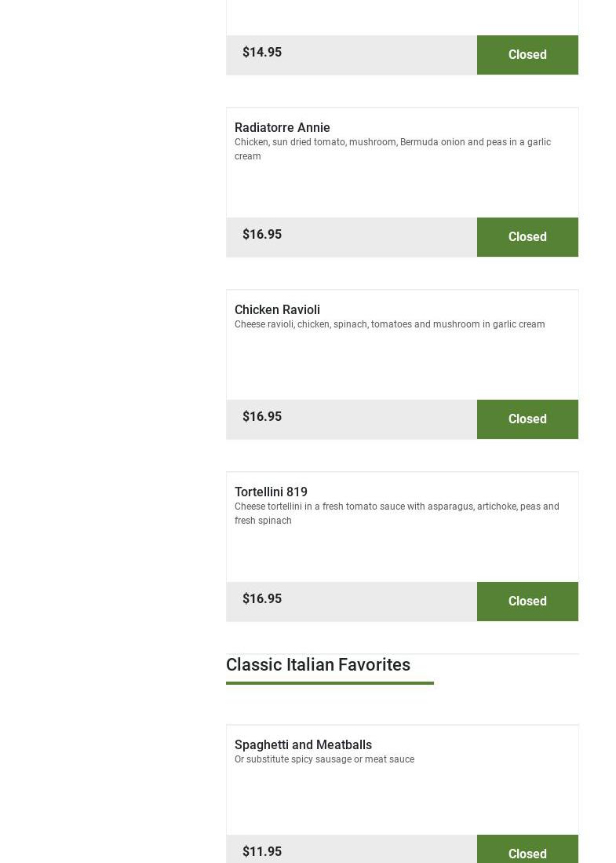Open the Tortellini 819 menu item title
Viewport: 616px width, 863px height.
271,492
